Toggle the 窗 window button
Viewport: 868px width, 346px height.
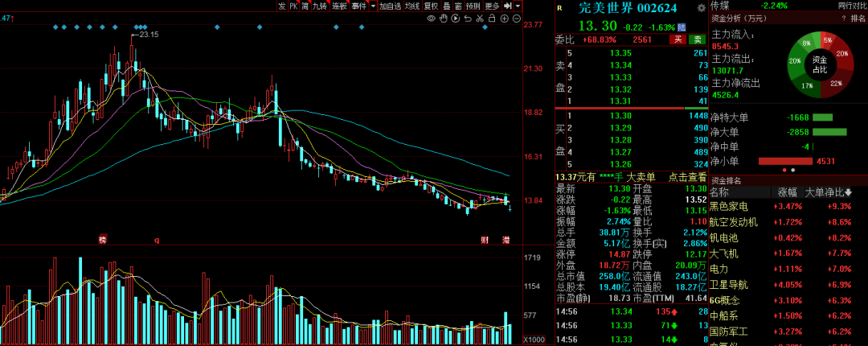tap(458, 6)
